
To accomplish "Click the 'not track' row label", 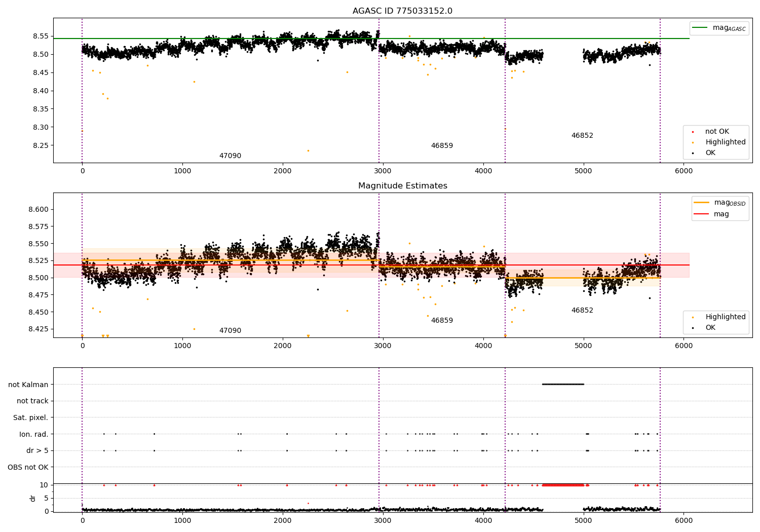I will pos(32,401).
